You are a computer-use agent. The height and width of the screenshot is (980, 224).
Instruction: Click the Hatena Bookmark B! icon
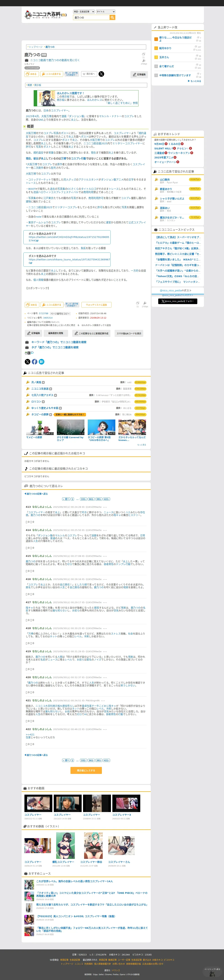41,362
